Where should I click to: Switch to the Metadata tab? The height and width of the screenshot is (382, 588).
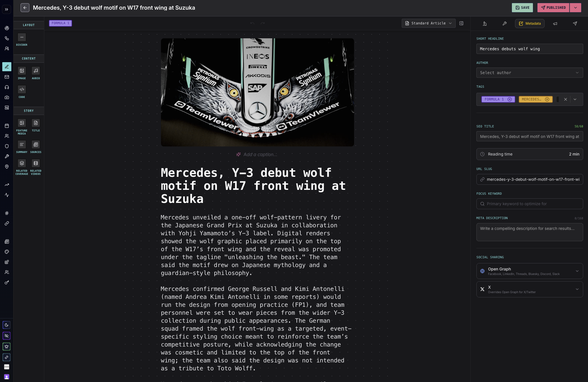click(x=530, y=24)
